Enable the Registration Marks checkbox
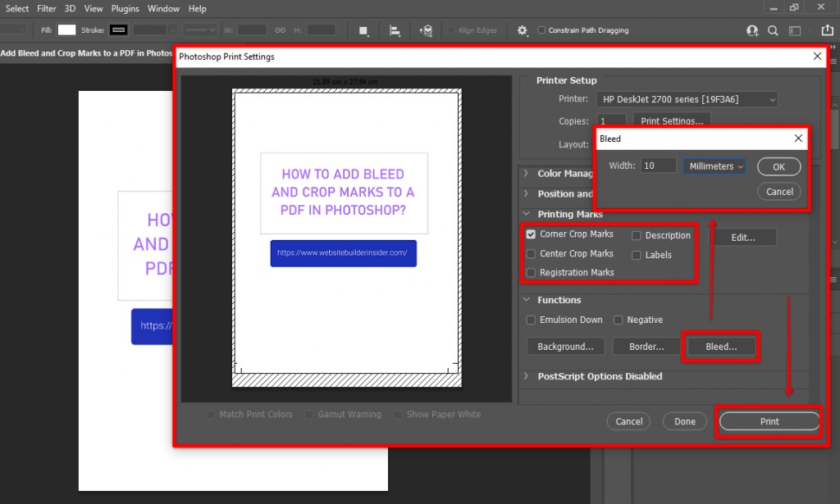Screen dimensions: 840x504 tap(531, 272)
